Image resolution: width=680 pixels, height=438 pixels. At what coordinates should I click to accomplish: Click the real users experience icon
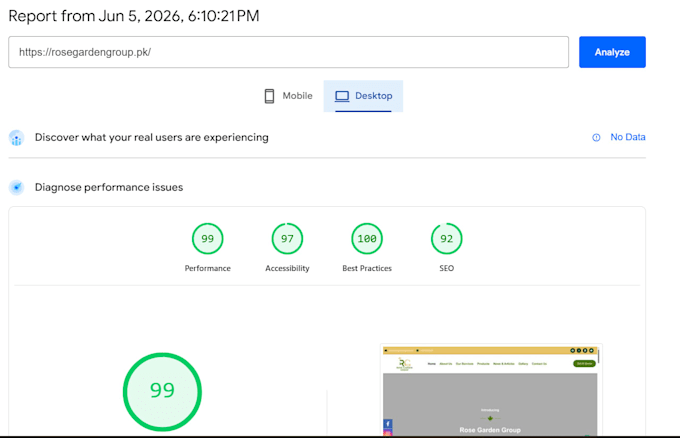[x=16, y=138]
